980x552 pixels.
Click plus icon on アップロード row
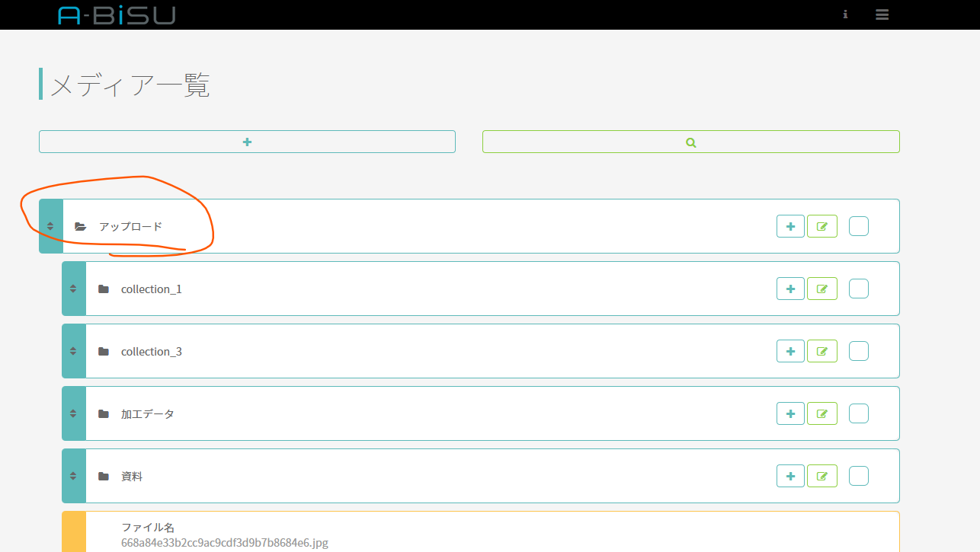790,226
